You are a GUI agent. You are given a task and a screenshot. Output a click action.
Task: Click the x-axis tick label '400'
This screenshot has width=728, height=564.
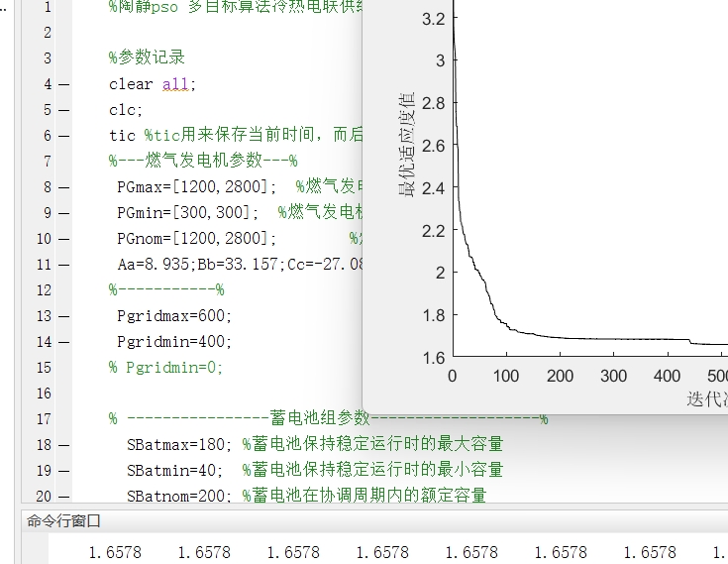tap(668, 376)
